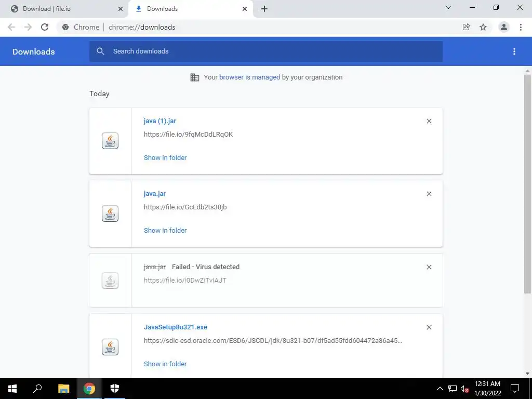The image size is (532, 399).
Task: Click the page vertical scrollbar thumb
Action: pos(527,184)
